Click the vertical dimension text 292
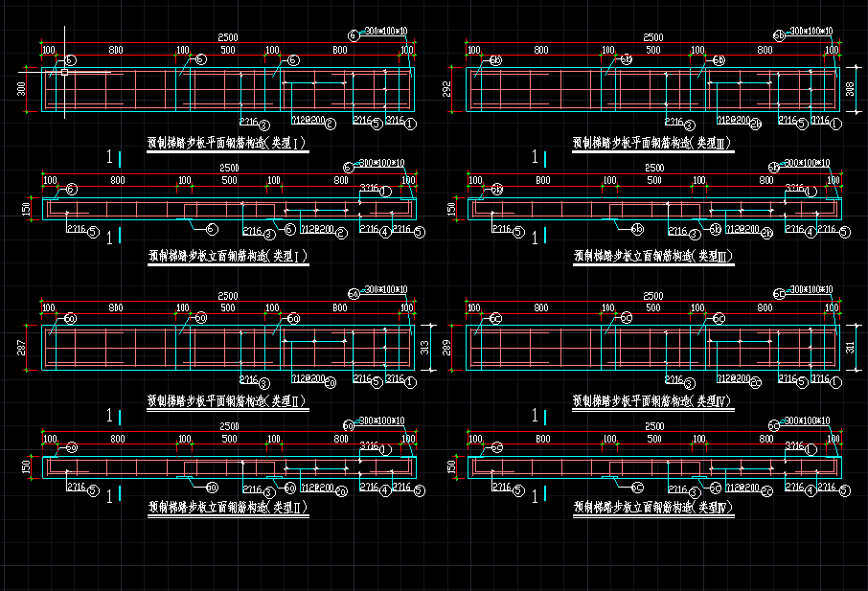 tap(446, 89)
